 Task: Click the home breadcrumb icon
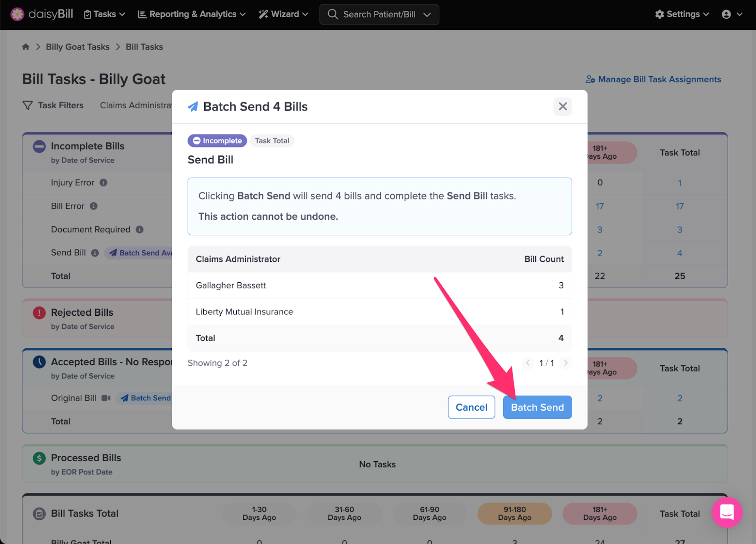(x=26, y=47)
